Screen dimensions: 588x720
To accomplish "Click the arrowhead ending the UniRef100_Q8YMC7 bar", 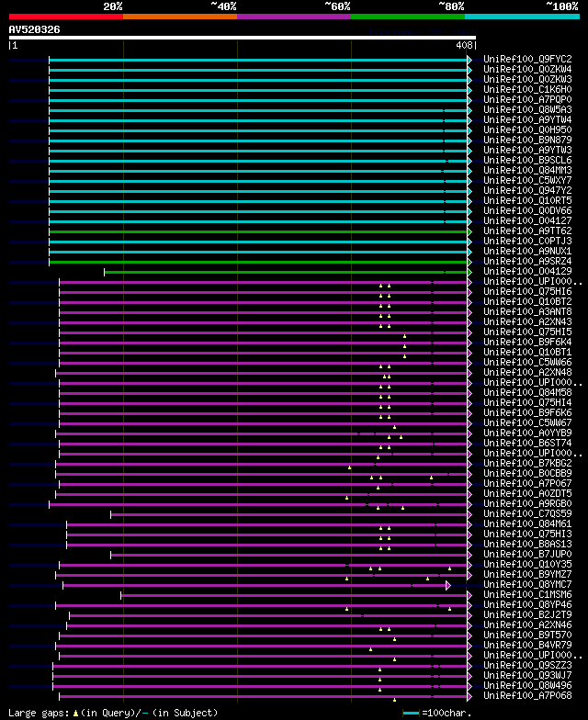I will (448, 586).
